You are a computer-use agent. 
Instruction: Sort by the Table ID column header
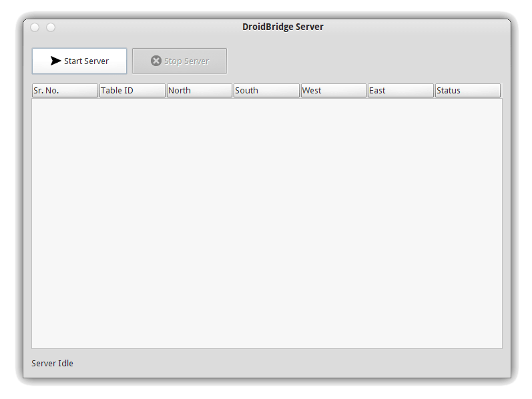coord(132,91)
